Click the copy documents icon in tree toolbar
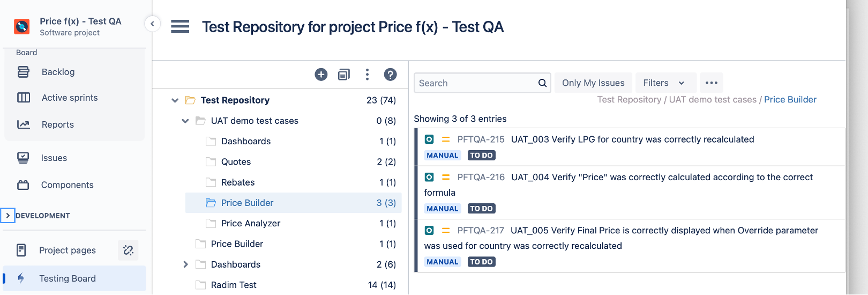This screenshot has height=295, width=868. [344, 75]
